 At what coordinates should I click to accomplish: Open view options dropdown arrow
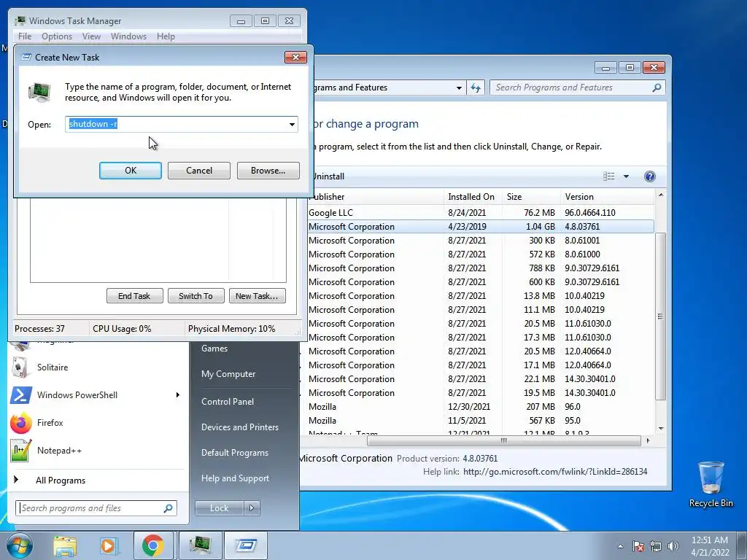pyautogui.click(x=626, y=176)
